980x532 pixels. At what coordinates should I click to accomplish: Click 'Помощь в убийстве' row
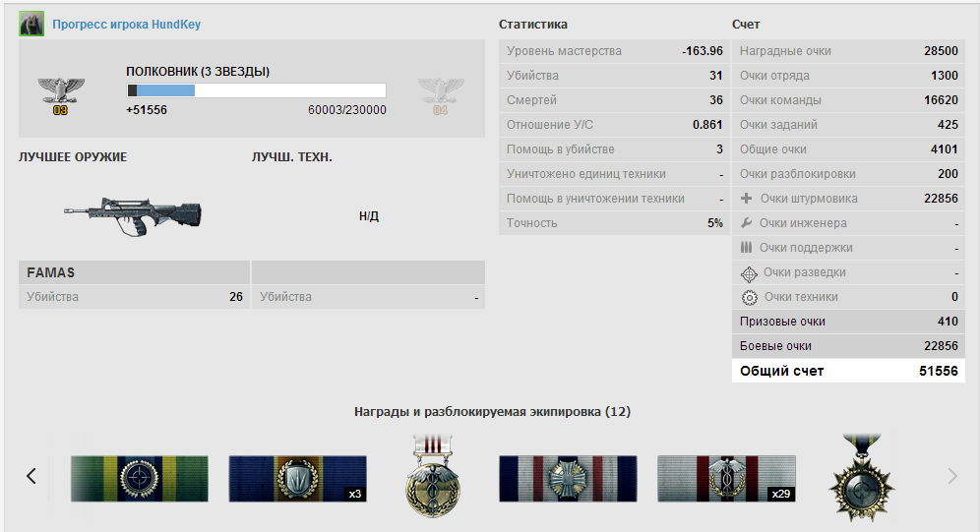[x=614, y=149]
